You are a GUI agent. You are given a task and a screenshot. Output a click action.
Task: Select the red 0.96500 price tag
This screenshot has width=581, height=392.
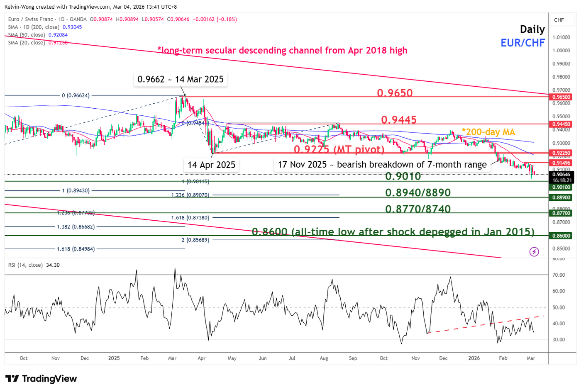pos(562,96)
